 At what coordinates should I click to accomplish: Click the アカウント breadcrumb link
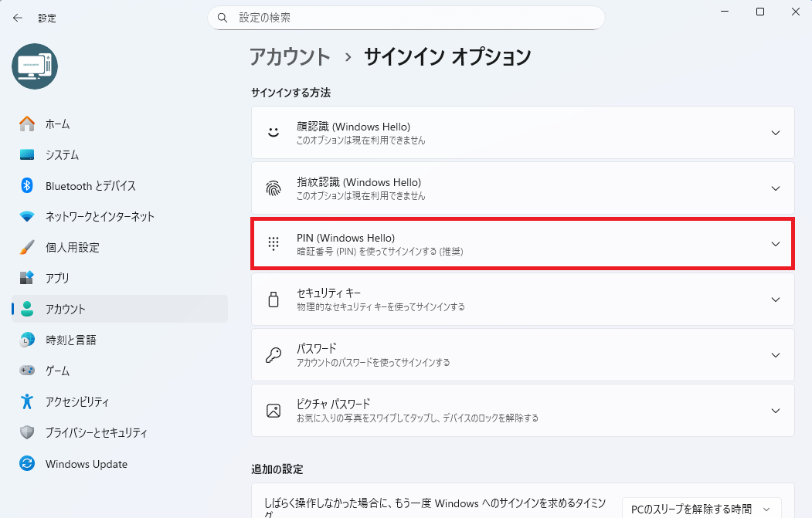pyautogui.click(x=290, y=56)
